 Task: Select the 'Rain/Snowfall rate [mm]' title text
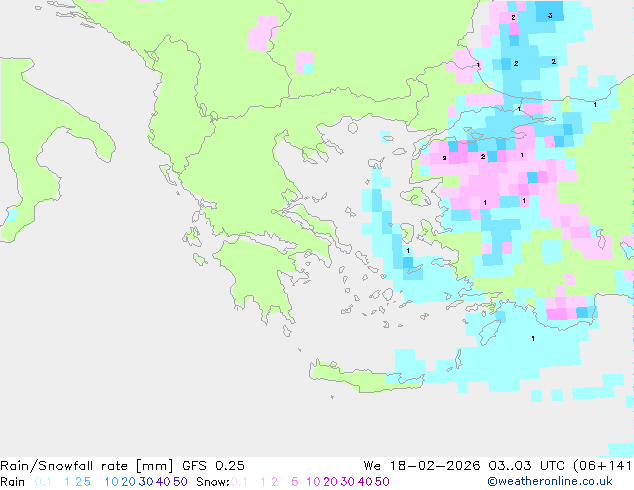point(87,466)
